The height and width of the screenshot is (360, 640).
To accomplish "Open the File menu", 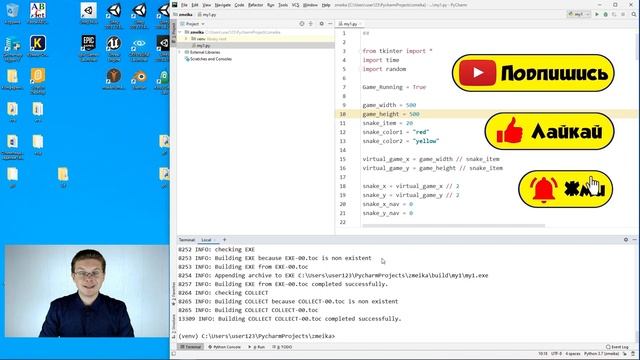I will tap(184, 5).
